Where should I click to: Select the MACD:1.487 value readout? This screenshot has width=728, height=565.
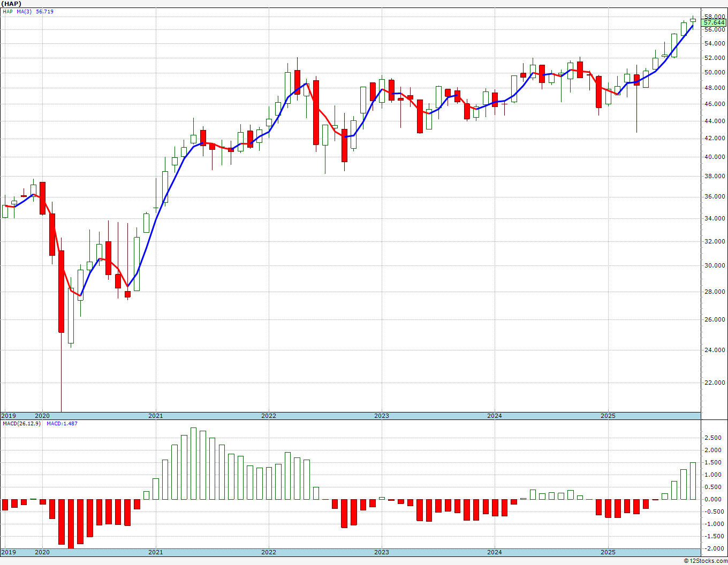pos(62,424)
